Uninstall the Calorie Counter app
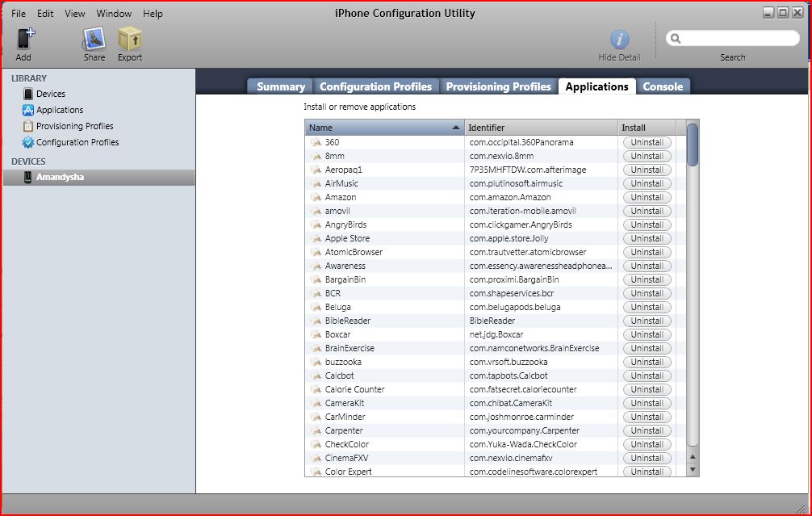 647,389
